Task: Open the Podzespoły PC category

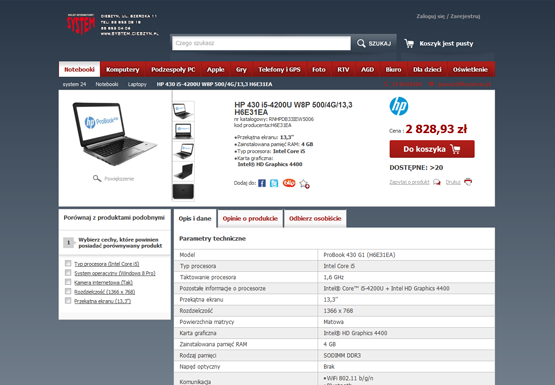Action: pyautogui.click(x=173, y=69)
